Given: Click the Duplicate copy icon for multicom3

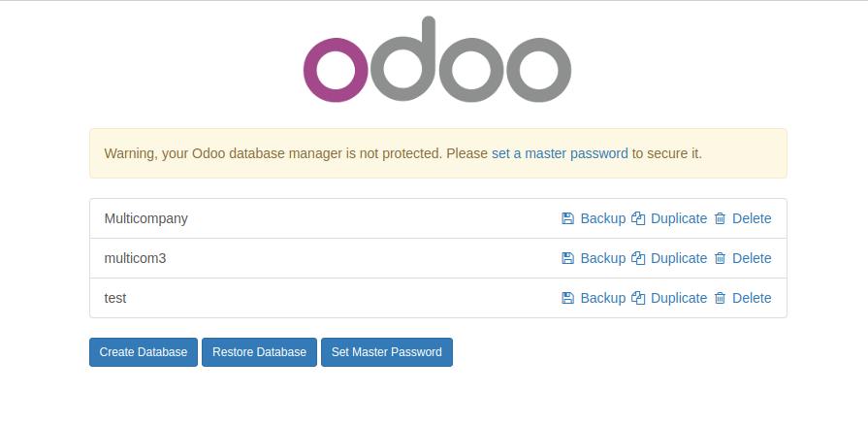Looking at the screenshot, I should click(638, 258).
